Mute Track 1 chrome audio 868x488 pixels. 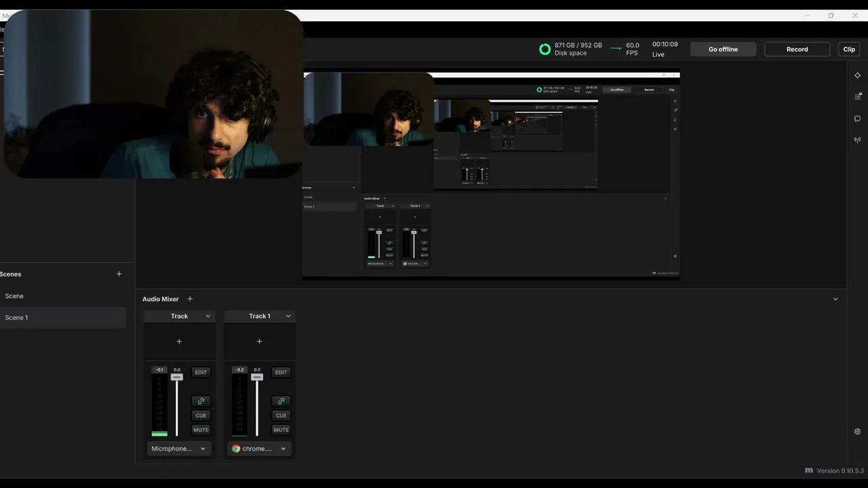click(x=281, y=430)
